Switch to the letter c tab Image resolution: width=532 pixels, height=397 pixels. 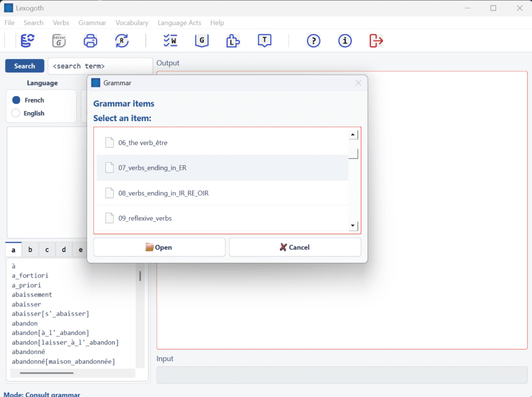[47, 250]
